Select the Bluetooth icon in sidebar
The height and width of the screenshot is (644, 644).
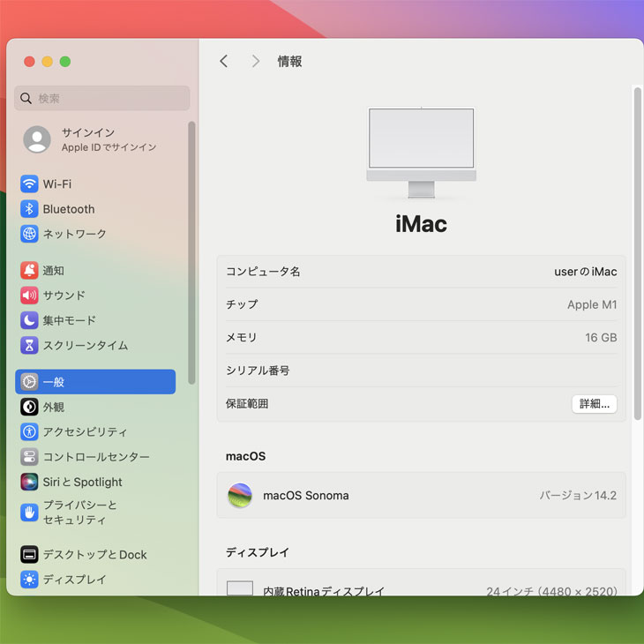pyautogui.click(x=29, y=209)
